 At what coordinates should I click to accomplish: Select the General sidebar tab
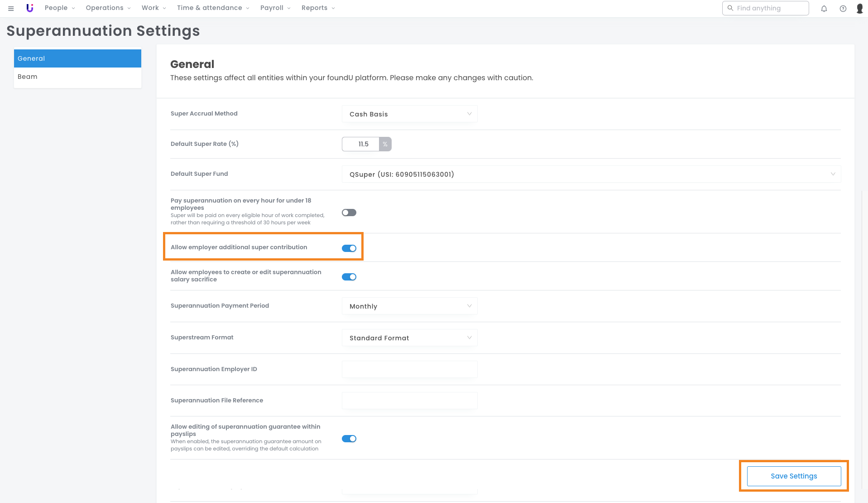[77, 58]
